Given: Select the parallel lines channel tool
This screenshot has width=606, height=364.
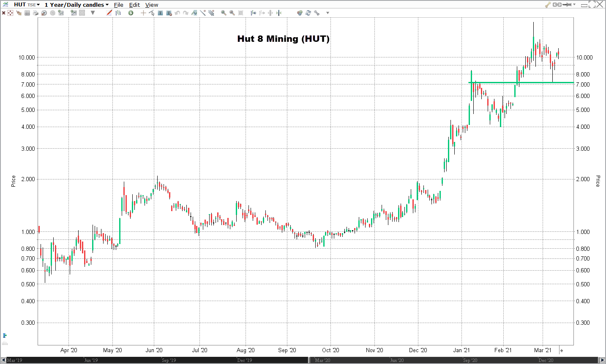Looking at the screenshot, I should coord(211,13).
